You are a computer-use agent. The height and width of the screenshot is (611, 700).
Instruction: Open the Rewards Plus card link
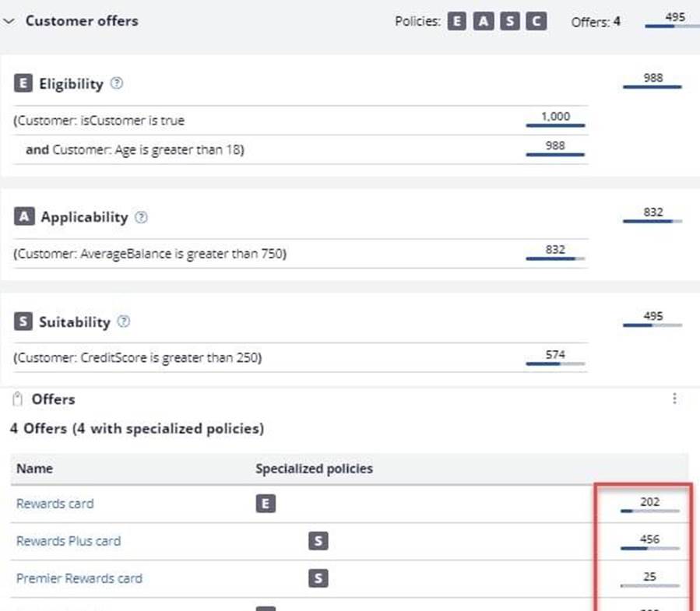69,541
